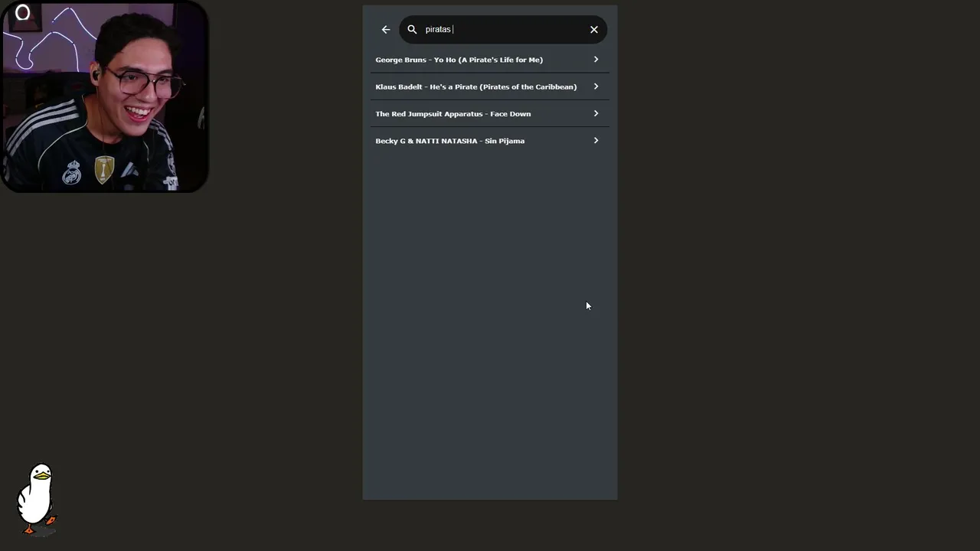This screenshot has width=980, height=551.
Task: Expand the chevron on the Yo Ho row
Action: [x=596, y=60]
